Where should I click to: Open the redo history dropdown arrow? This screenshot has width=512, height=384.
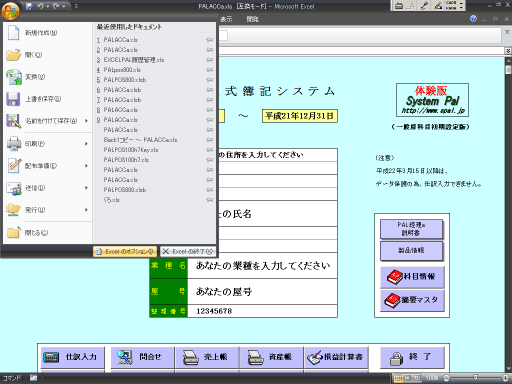click(63, 6)
